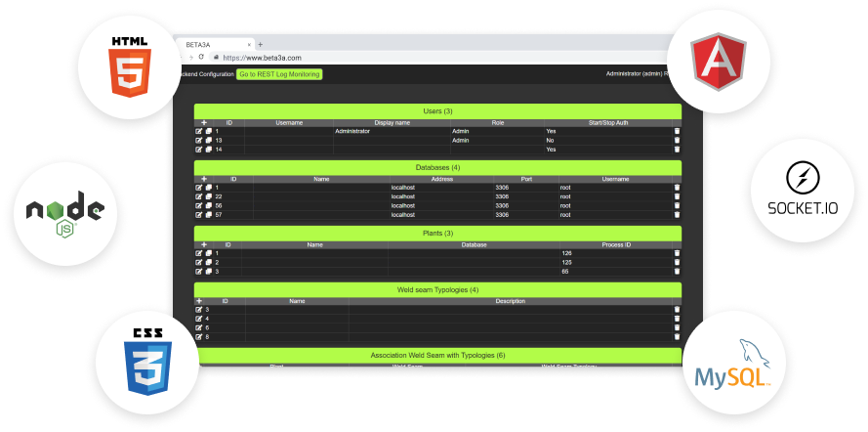868x432 pixels.
Task: Delete the plant with ID 1
Action: click(677, 253)
